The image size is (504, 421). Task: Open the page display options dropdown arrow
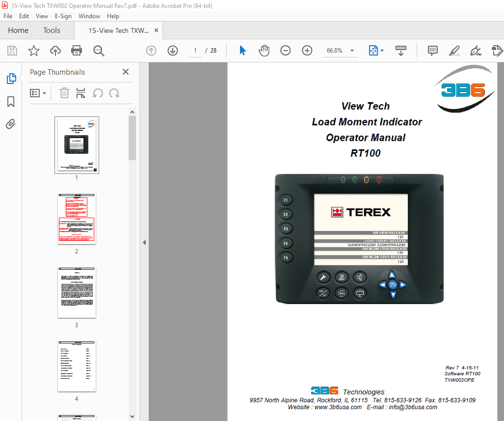pos(382,50)
